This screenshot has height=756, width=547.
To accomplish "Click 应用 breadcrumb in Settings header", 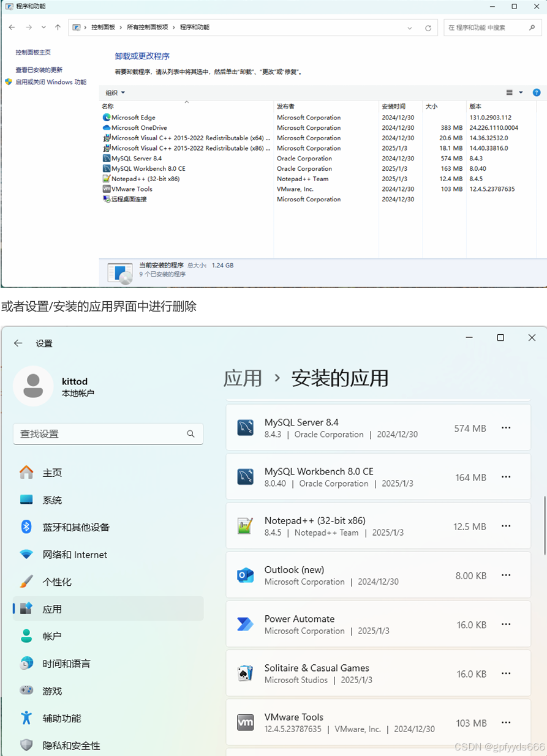I will pos(243,378).
